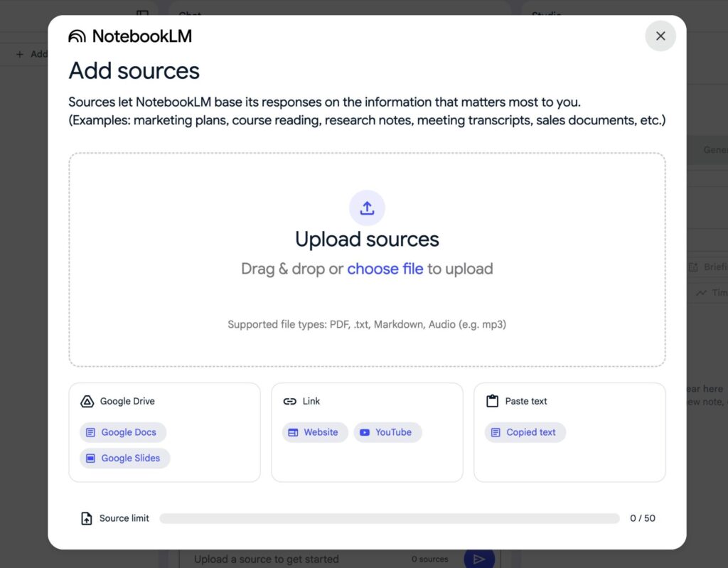Select the Google Slides source option
The image size is (728, 568).
tap(124, 458)
